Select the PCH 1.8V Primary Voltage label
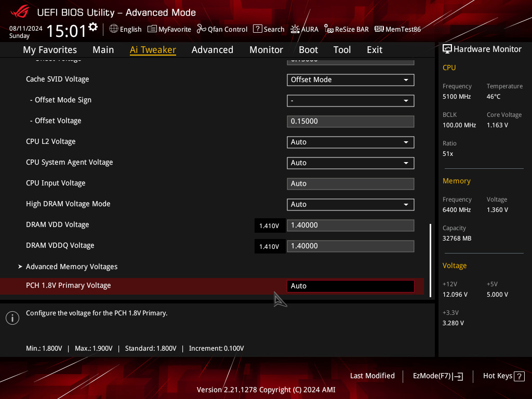Viewport: 532px width, 399px height. point(68,286)
